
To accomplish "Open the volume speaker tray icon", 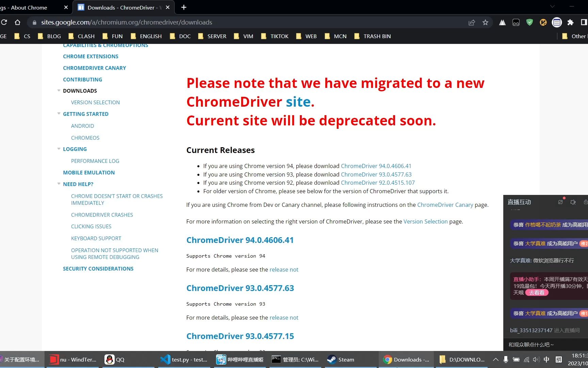I will 536,359.
